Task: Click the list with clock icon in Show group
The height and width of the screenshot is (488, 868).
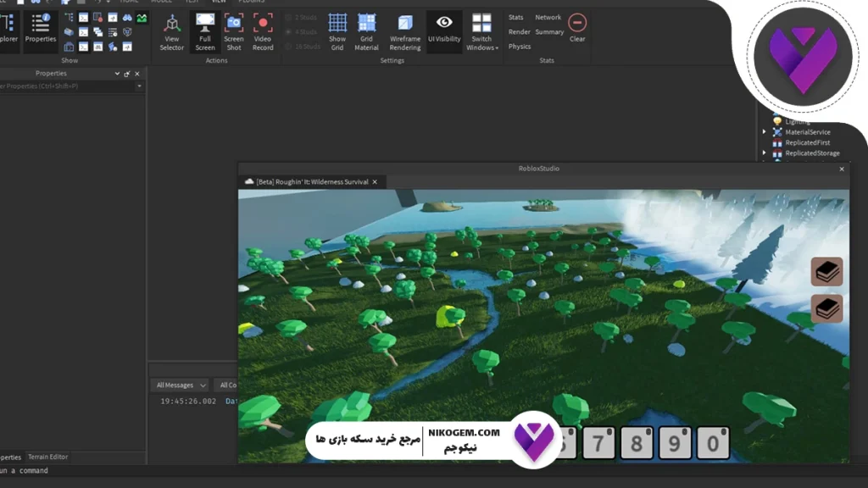Action: pos(113,32)
